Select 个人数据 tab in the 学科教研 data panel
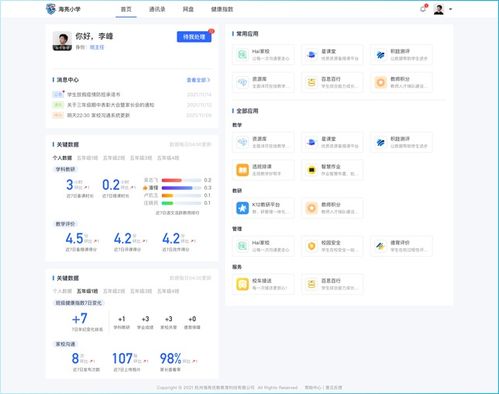This screenshot has width=499, height=394. pyautogui.click(x=62, y=158)
